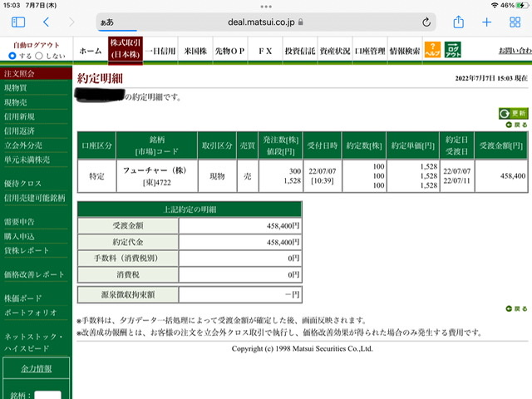Viewport: 532px width, 399px height.
Task: Click the お問い合わせ link
Action: 515,51
